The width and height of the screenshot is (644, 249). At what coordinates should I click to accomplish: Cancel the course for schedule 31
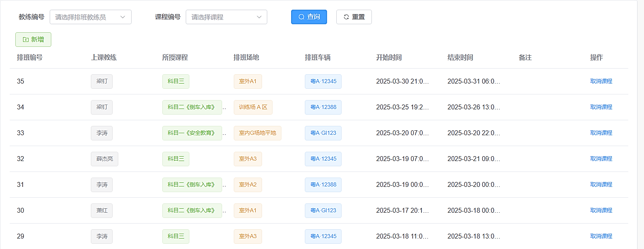pos(601,184)
